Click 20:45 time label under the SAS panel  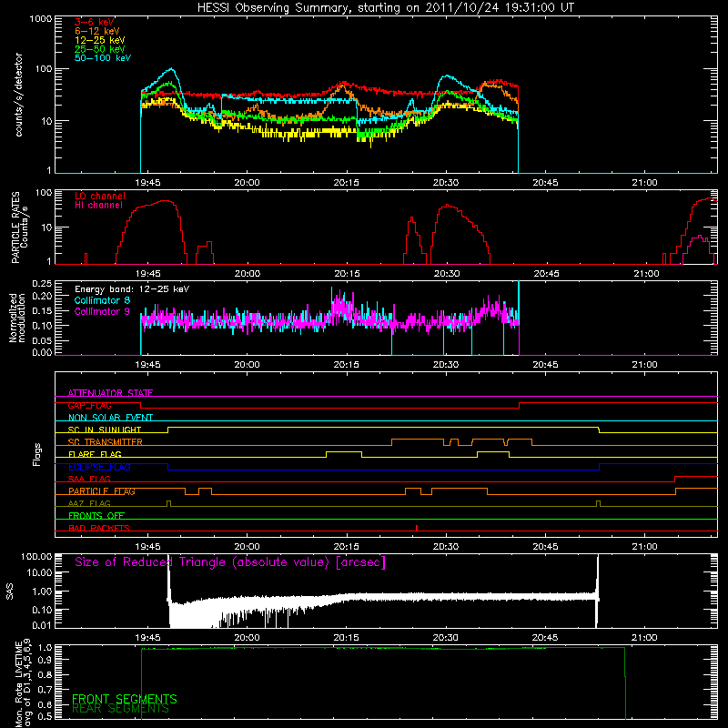[x=545, y=638]
